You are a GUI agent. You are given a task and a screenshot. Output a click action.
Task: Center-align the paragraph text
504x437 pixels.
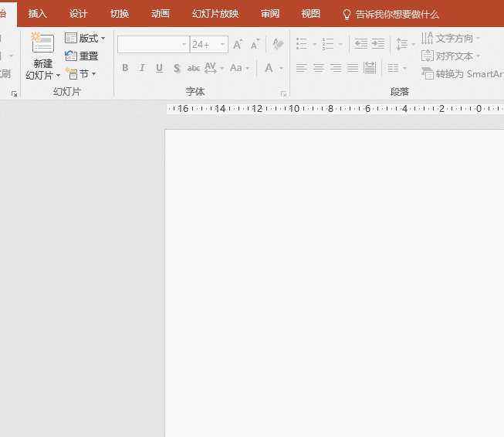[318, 69]
